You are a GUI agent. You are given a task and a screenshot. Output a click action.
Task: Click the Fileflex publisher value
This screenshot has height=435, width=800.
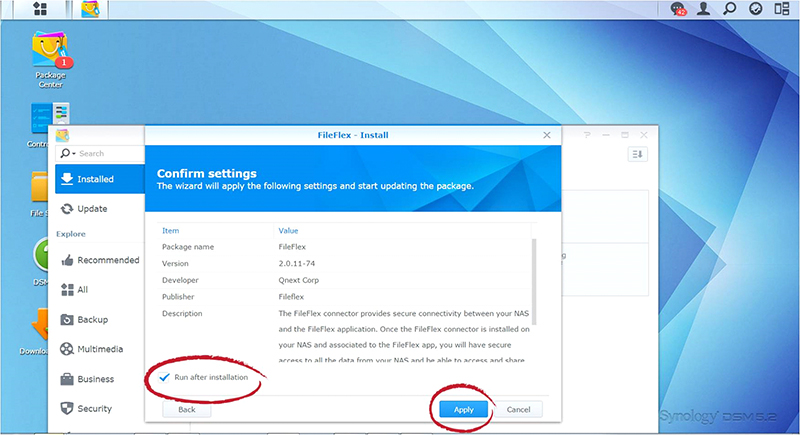pos(291,297)
